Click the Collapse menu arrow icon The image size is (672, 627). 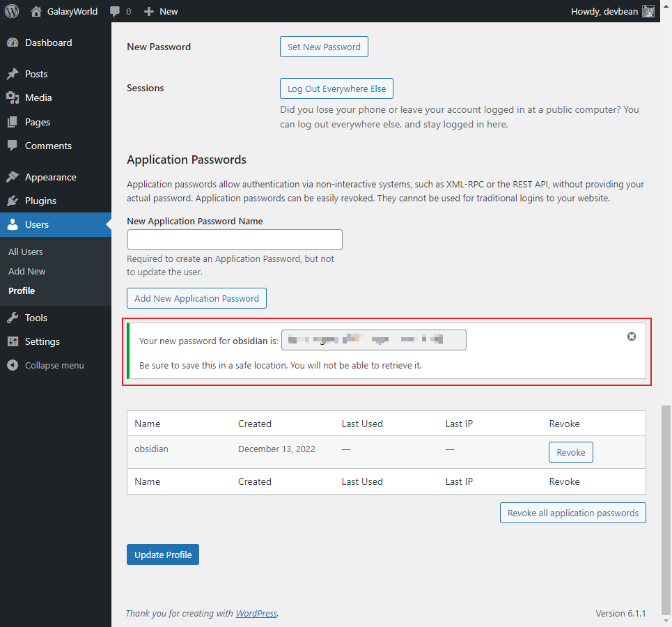click(13, 365)
